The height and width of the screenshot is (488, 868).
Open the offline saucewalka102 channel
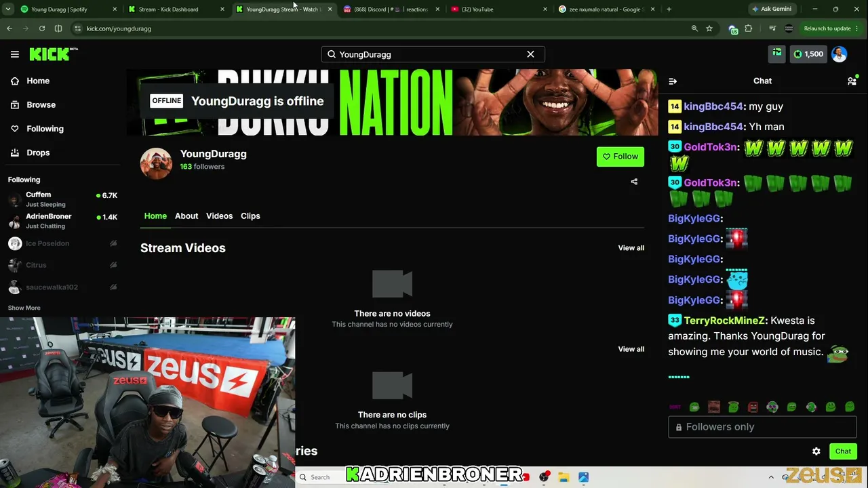(x=62, y=287)
